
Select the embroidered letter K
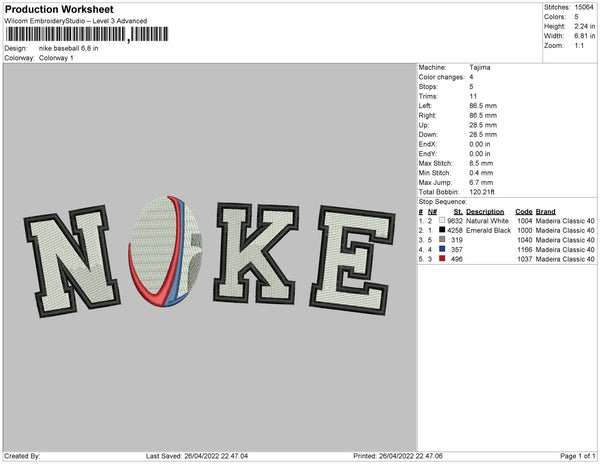click(x=256, y=253)
